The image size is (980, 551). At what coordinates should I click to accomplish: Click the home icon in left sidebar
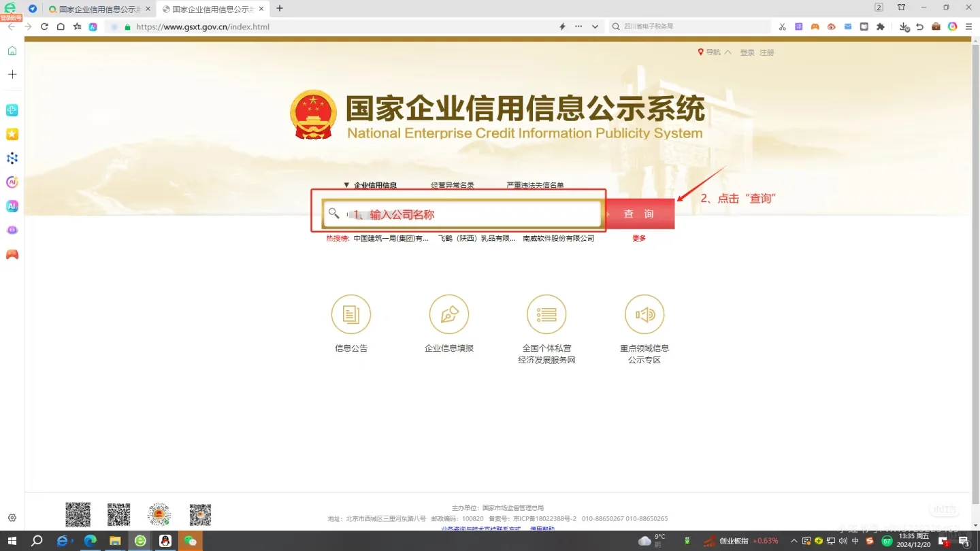12,50
